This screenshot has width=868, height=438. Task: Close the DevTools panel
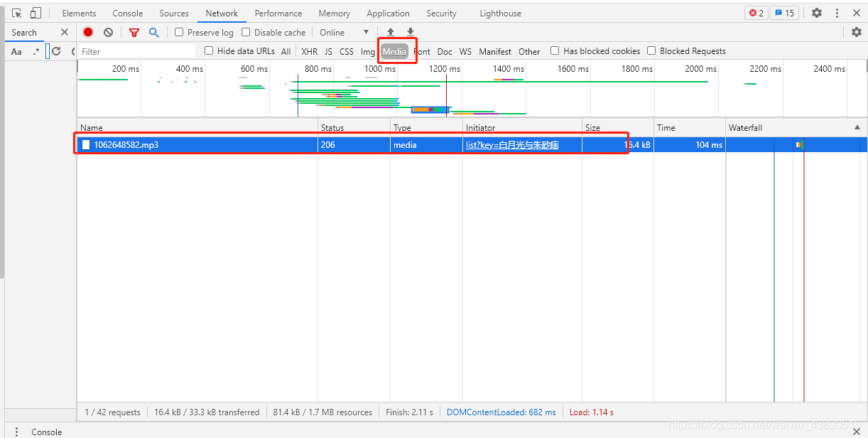click(x=857, y=13)
